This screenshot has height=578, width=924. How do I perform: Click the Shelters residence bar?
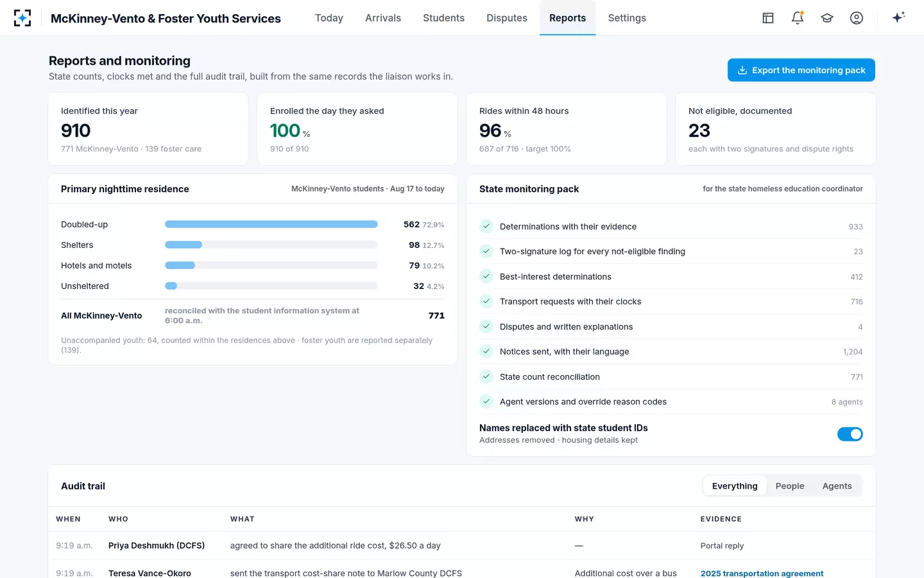click(271, 245)
